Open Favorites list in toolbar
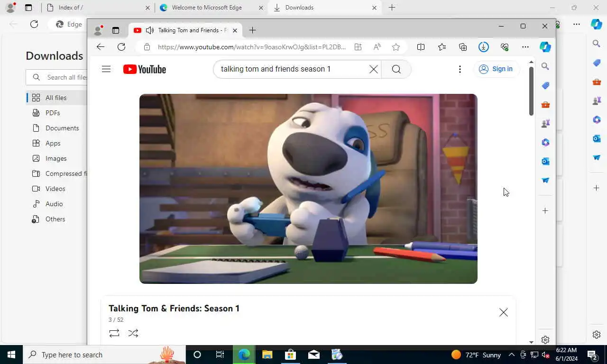The height and width of the screenshot is (364, 607). [x=442, y=47]
